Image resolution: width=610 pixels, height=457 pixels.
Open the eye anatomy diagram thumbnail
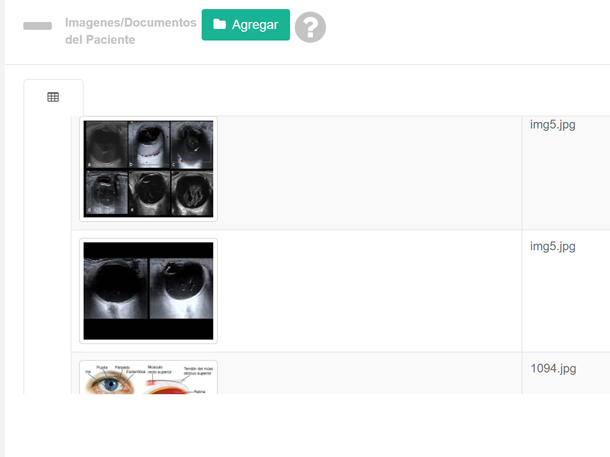click(148, 377)
